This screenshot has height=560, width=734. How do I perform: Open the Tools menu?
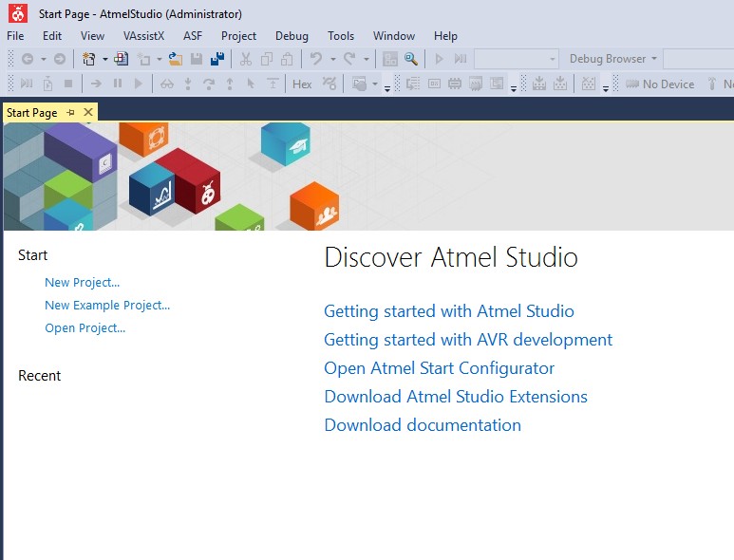click(x=341, y=36)
